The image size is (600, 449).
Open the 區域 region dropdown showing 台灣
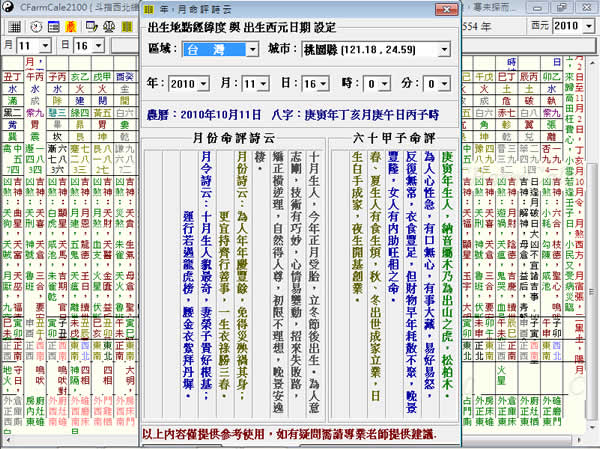pos(252,49)
